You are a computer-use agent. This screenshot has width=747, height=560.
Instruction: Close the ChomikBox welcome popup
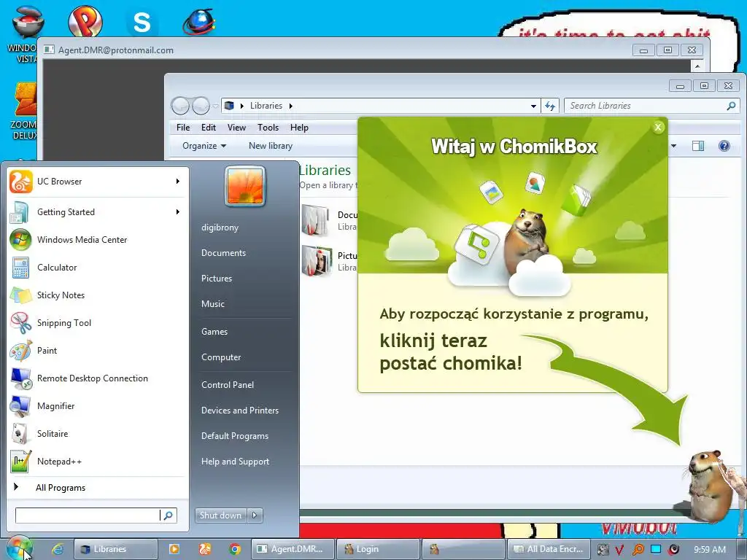tap(658, 127)
